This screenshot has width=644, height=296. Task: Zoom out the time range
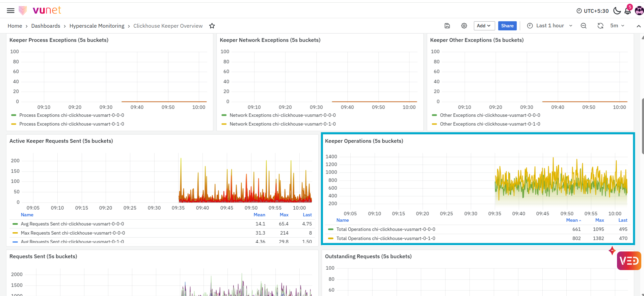tap(583, 26)
